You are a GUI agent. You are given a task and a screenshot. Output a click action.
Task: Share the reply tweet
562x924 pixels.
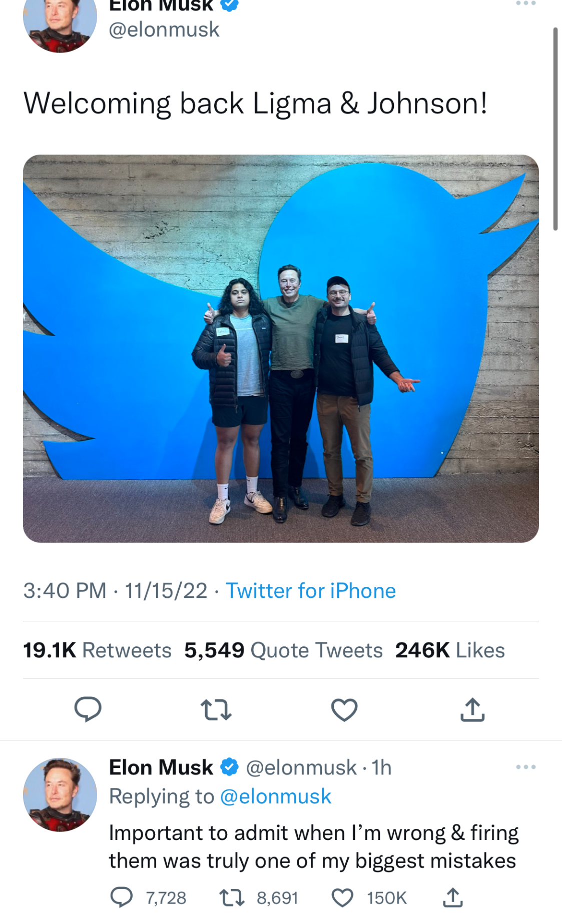(453, 897)
